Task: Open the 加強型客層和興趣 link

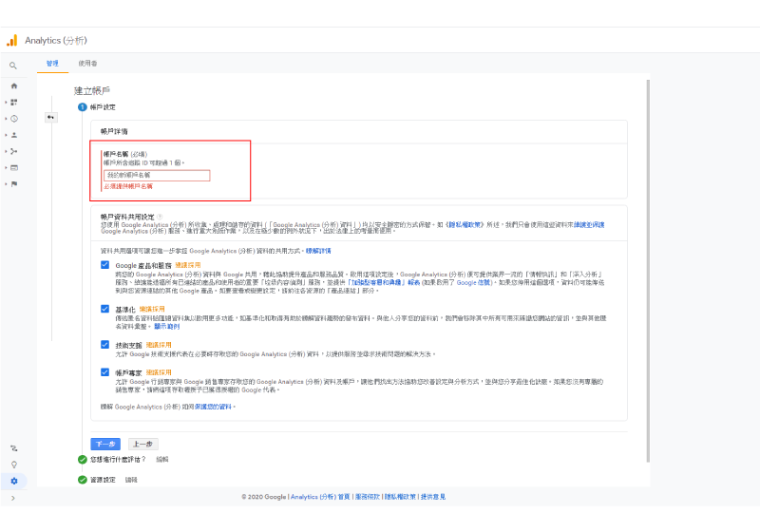Action: tap(384, 282)
